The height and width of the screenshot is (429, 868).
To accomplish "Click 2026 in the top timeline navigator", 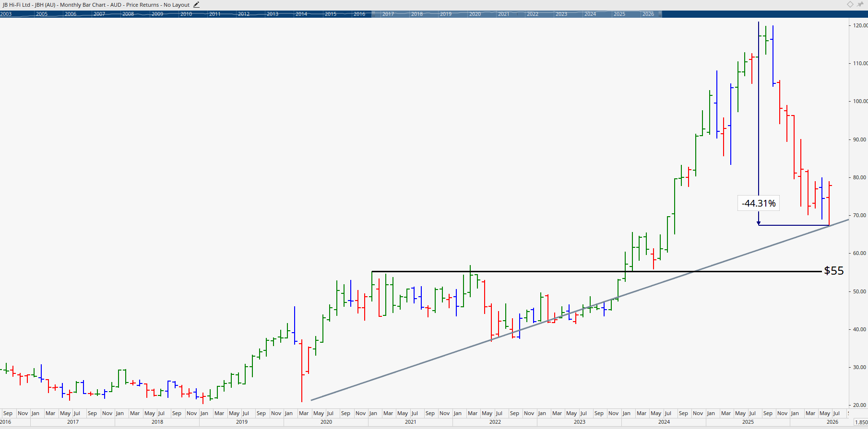I will [x=648, y=14].
